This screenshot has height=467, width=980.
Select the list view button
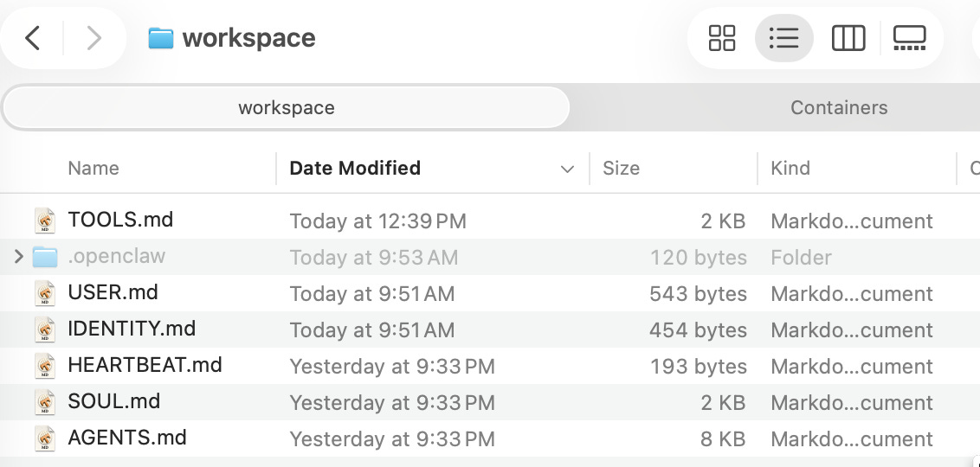783,38
